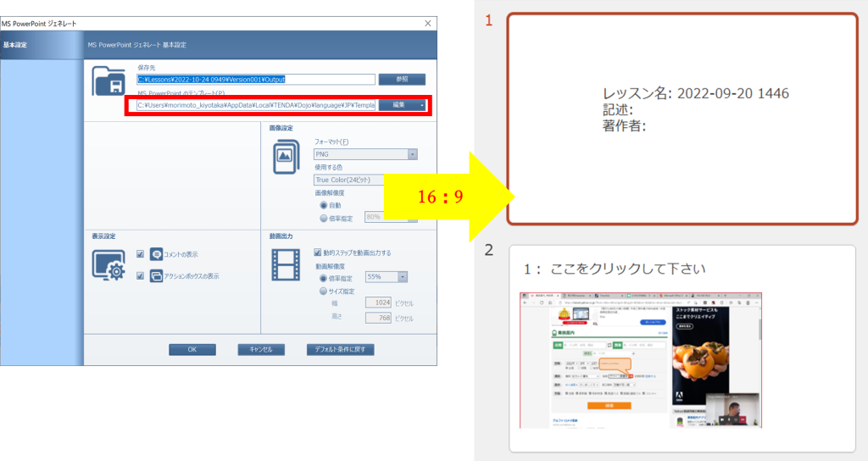The image size is (868, 461).
Task: Open the 編集 button dropdown arrow
Action: (x=422, y=104)
